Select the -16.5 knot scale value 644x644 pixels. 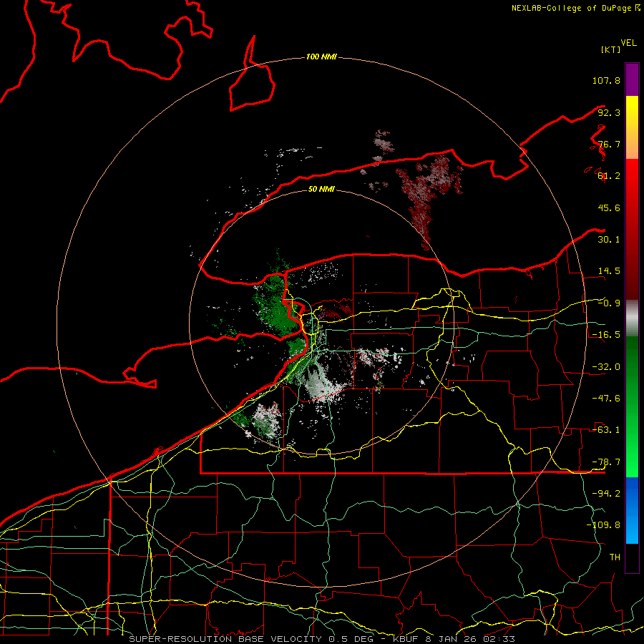[606, 335]
